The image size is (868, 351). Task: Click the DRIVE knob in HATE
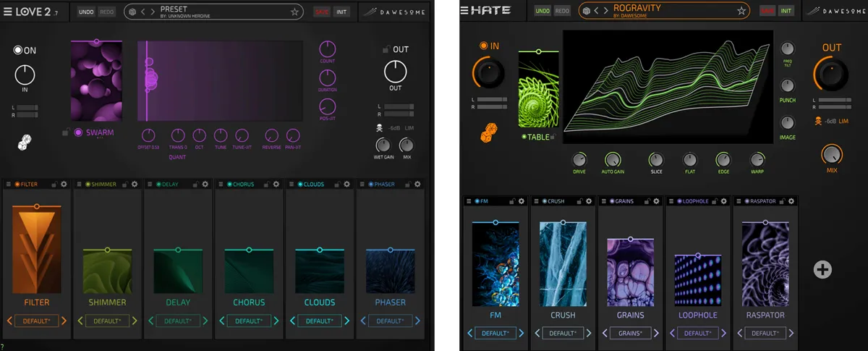click(x=579, y=160)
